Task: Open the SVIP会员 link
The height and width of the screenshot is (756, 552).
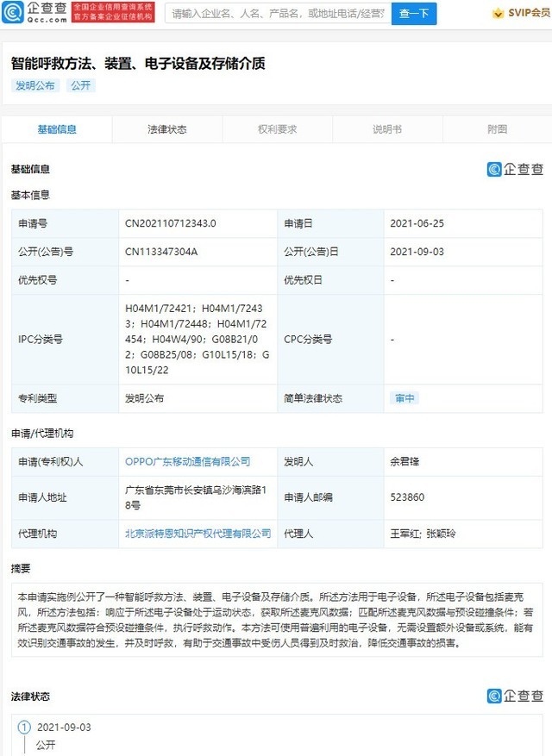Action: click(529, 13)
